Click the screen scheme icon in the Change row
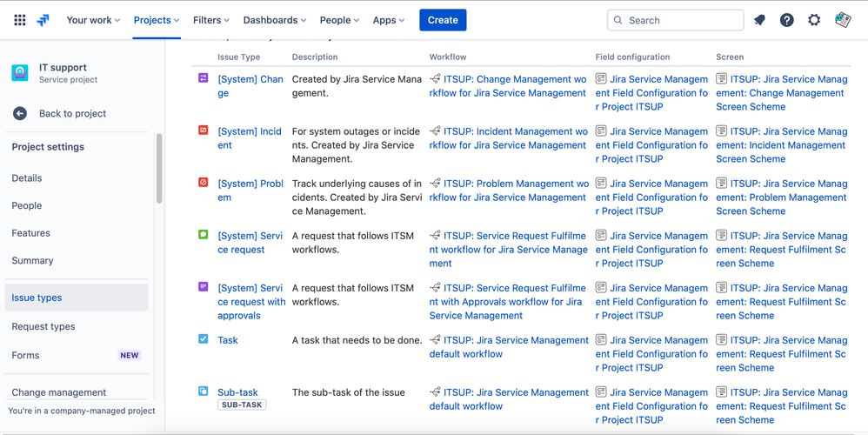Viewport: 868px width, 435px height. point(721,78)
